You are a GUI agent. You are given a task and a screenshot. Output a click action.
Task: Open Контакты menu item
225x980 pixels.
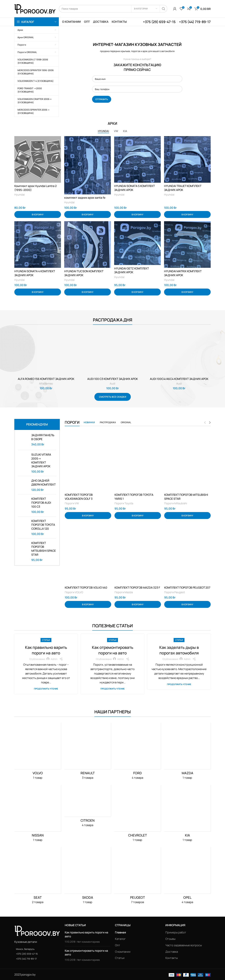pyautogui.click(x=119, y=22)
